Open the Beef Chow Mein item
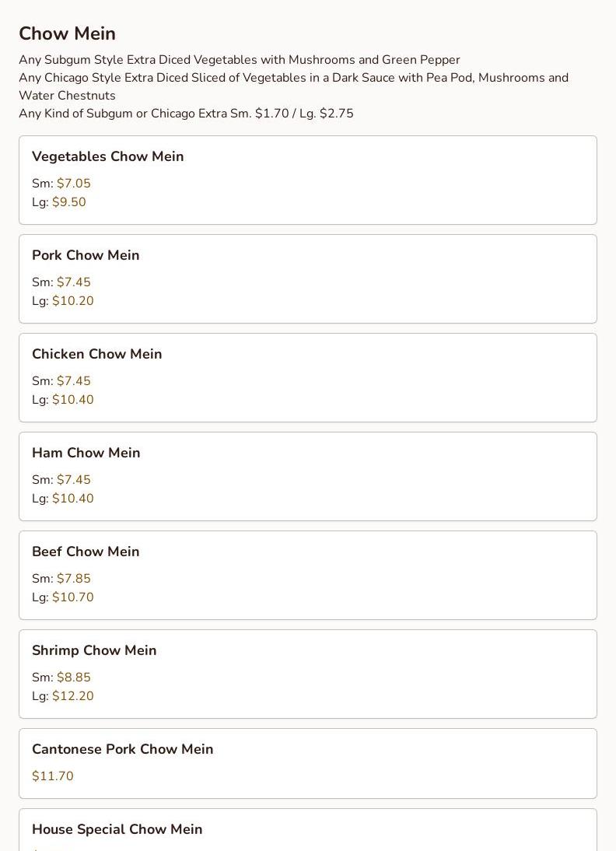 pyautogui.click(x=86, y=552)
